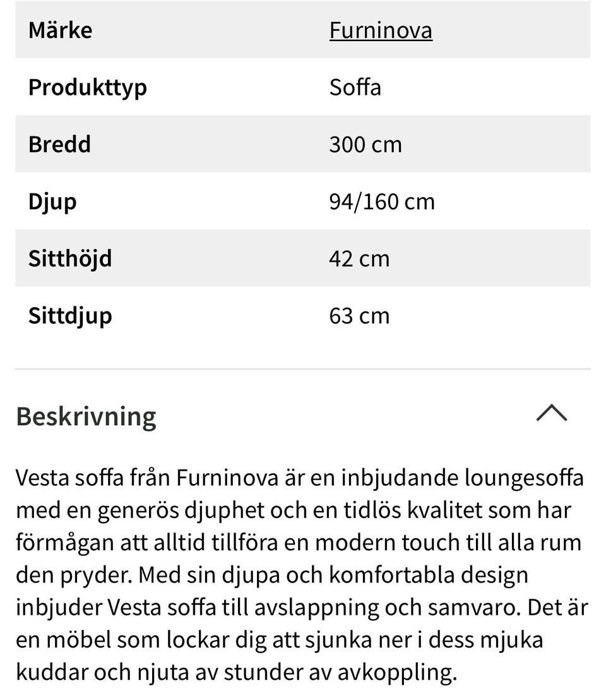Collapse the Beskrivning section with the chevron
The width and height of the screenshot is (606, 700).
(551, 414)
